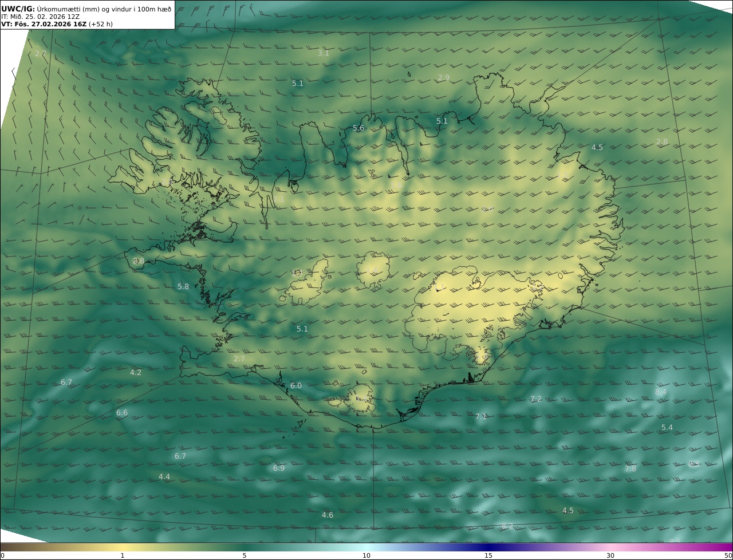The height and width of the screenshot is (560, 733).
Task: Select the 5.6 value on north coast
Action: click(358, 128)
